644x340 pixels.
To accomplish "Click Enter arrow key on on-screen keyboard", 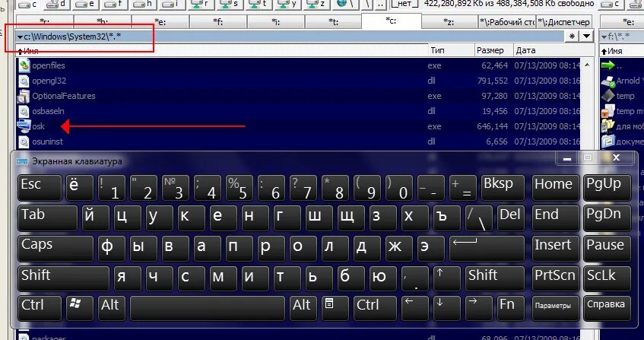I will click(x=487, y=248).
